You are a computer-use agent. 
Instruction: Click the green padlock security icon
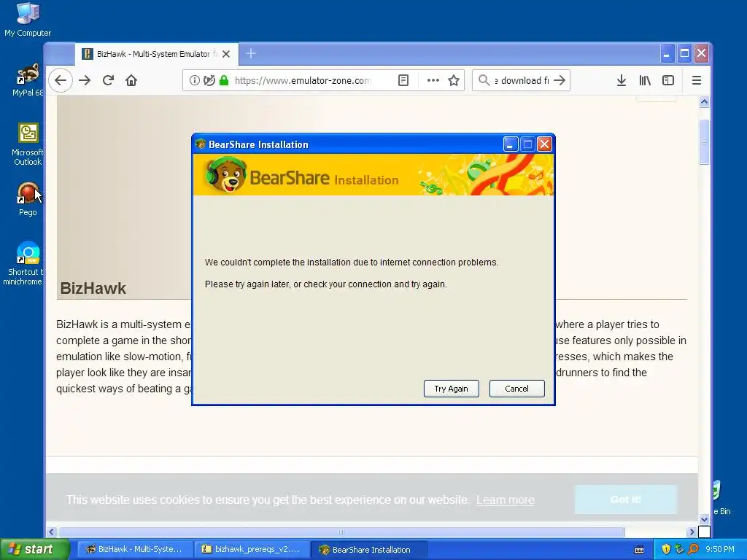coord(224,80)
